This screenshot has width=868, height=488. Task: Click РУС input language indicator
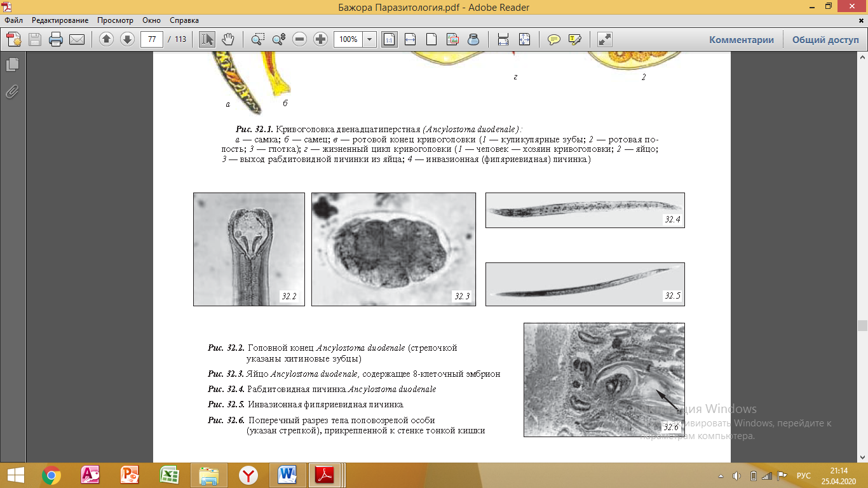coord(803,476)
